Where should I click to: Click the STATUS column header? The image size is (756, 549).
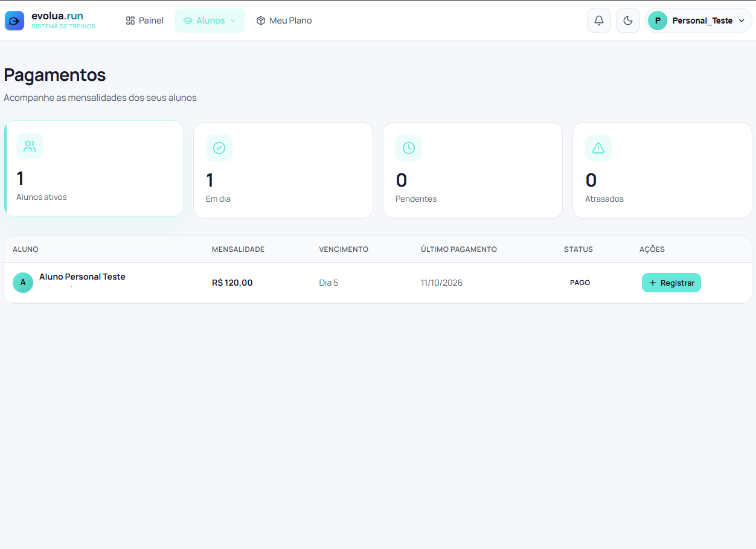tap(578, 249)
